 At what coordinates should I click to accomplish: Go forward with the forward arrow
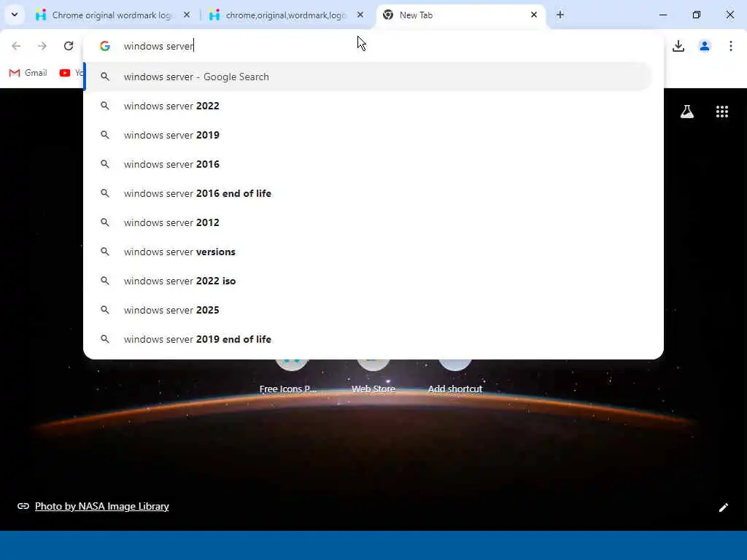[42, 46]
